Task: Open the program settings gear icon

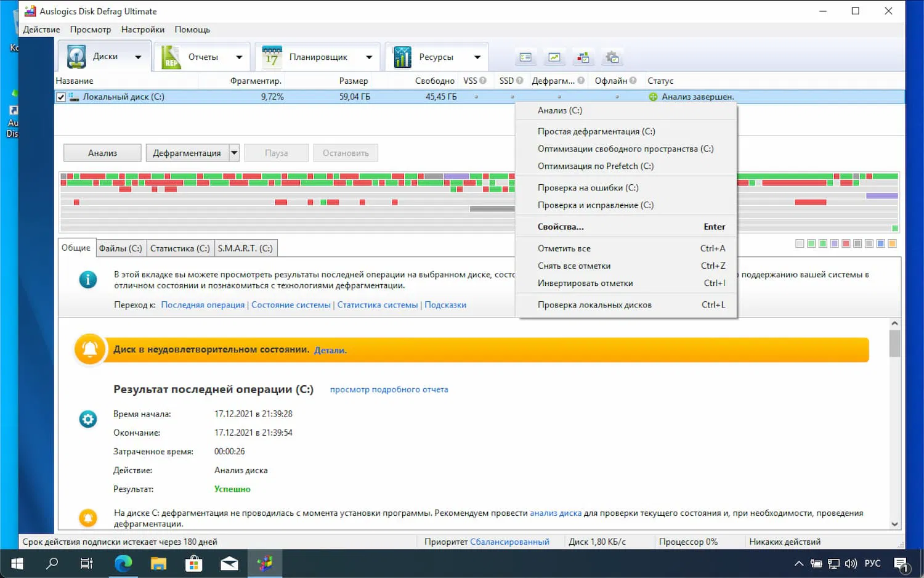Action: [x=612, y=57]
